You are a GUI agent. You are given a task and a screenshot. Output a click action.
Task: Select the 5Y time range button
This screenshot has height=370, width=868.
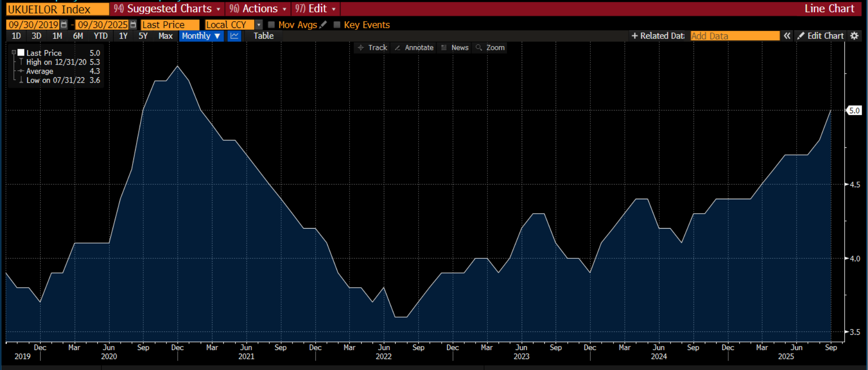pyautogui.click(x=143, y=36)
